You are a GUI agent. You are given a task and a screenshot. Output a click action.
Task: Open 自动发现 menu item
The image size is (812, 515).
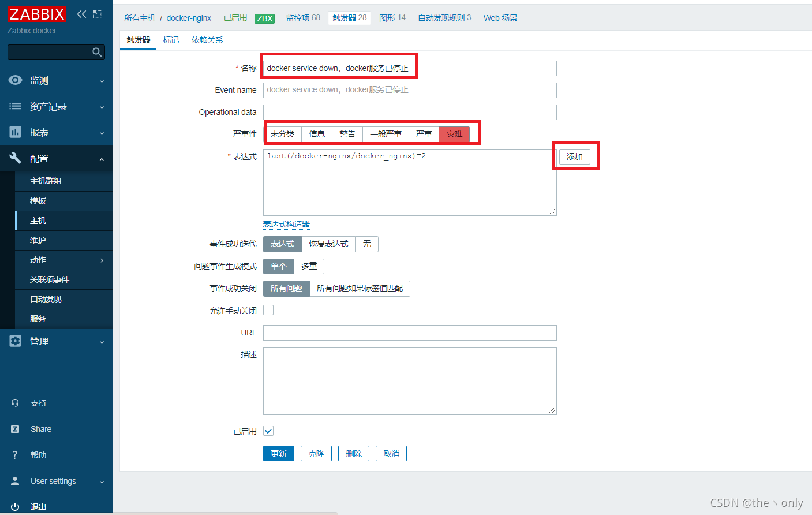pyautogui.click(x=64, y=299)
